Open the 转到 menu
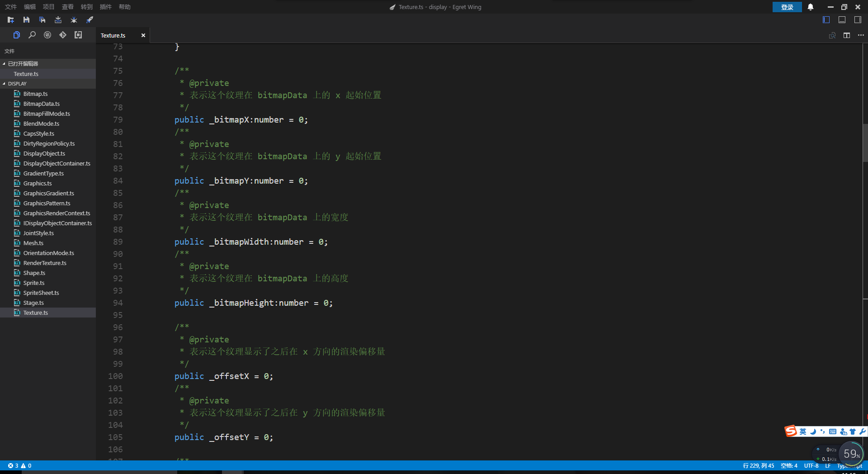The width and height of the screenshot is (868, 474). 87,7
